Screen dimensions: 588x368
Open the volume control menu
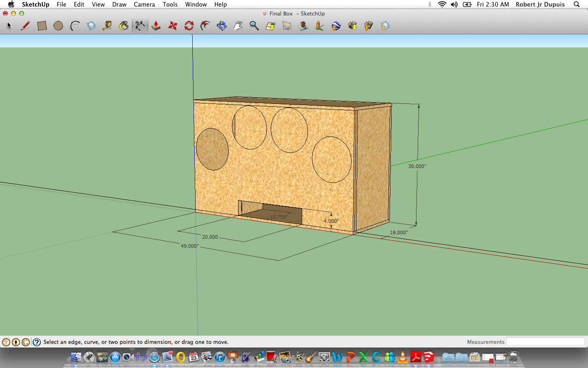click(454, 4)
